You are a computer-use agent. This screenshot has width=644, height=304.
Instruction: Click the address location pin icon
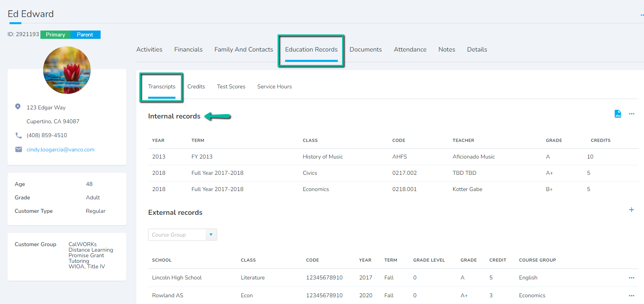coord(18,107)
